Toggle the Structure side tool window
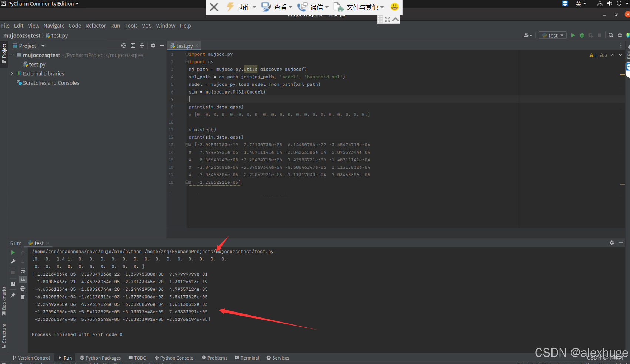Screen dimensions: 630x364 point(4,336)
